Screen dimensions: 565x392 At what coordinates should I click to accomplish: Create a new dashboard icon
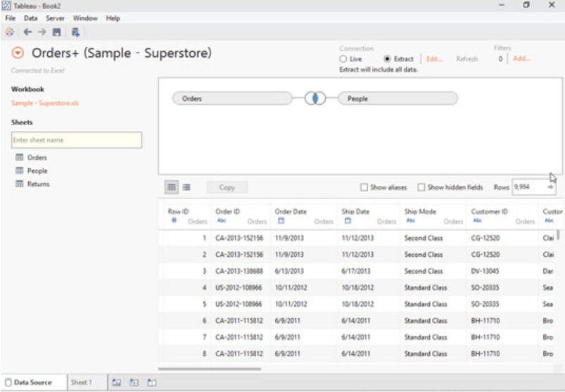pyautogui.click(x=134, y=382)
